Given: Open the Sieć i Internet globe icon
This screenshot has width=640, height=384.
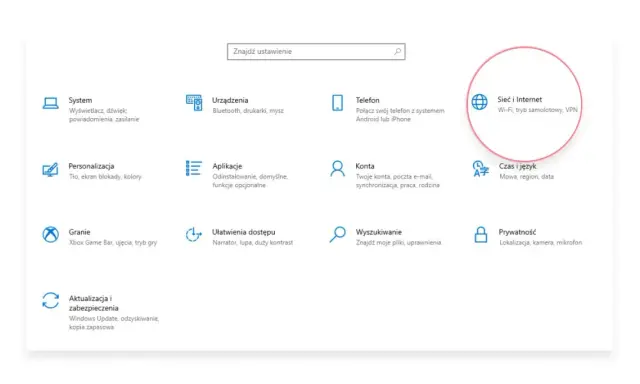Looking at the screenshot, I should pos(479,102).
